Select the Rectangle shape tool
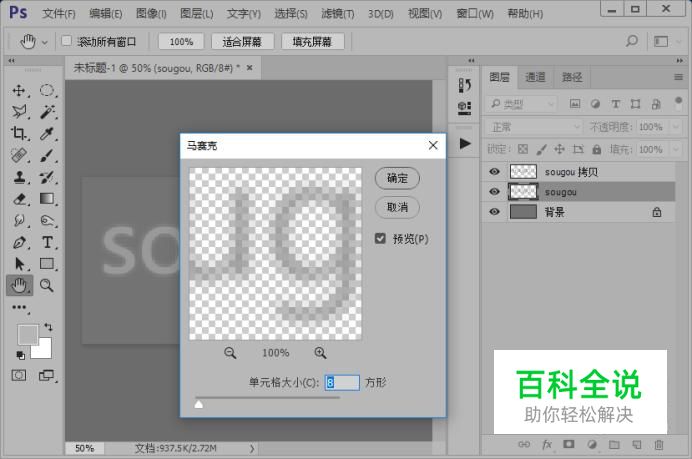Image resolution: width=692 pixels, height=459 pixels. point(47,263)
